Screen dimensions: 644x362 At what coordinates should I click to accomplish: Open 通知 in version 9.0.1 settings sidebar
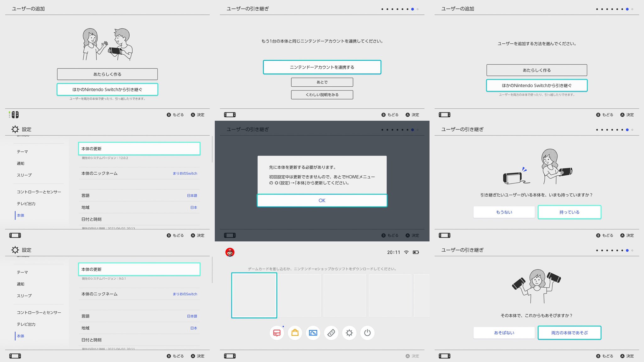(20, 284)
